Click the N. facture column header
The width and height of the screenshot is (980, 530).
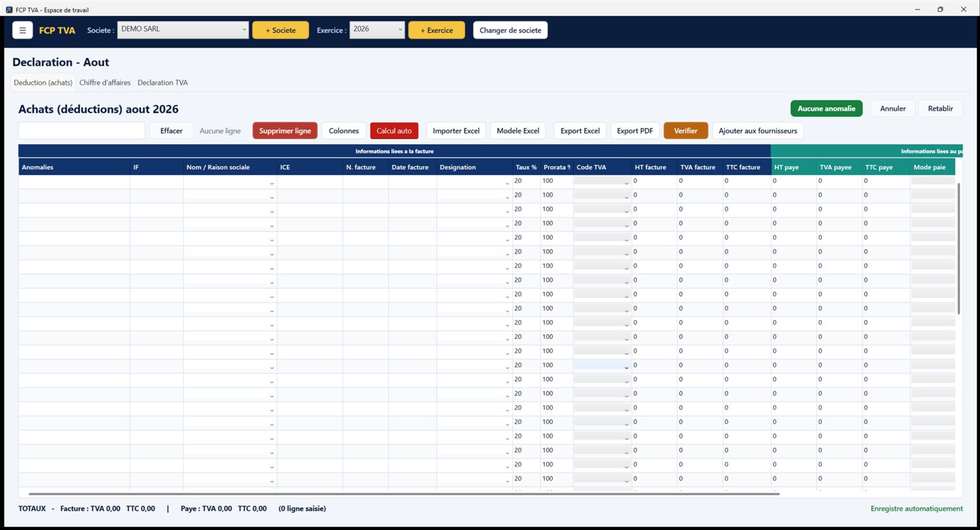pyautogui.click(x=365, y=167)
